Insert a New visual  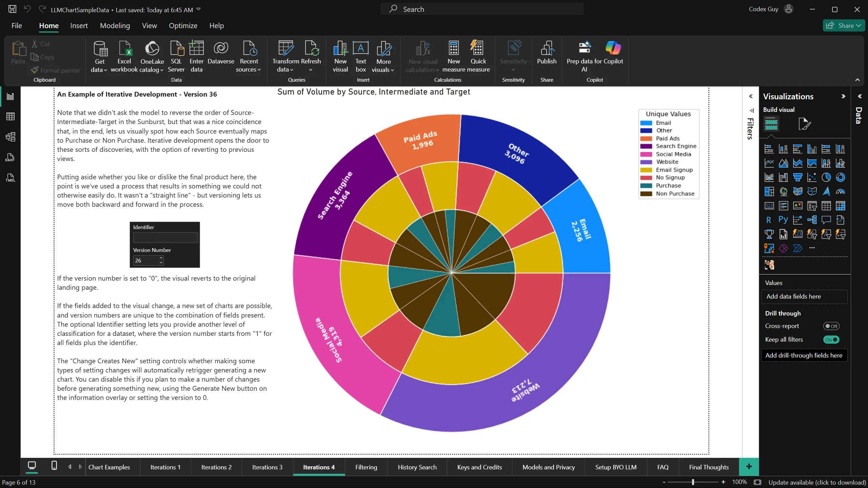point(340,56)
